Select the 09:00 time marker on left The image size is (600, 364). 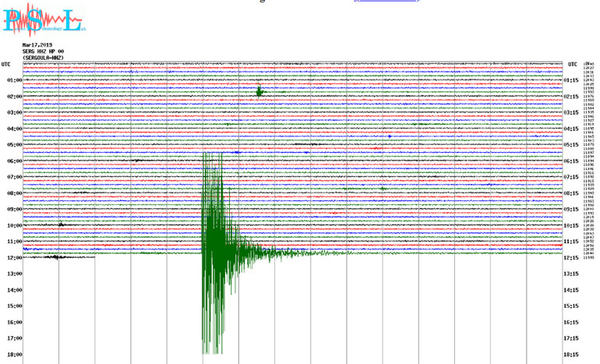[x=14, y=210]
